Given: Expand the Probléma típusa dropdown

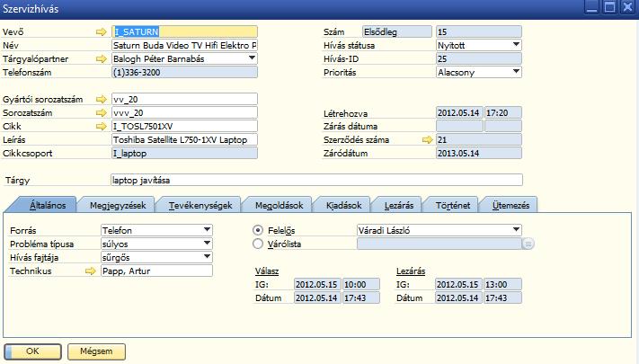Looking at the screenshot, I should [x=207, y=244].
